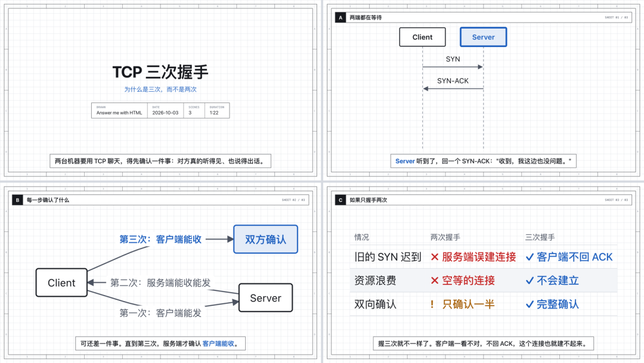Click the caption starting 可还差一件事
Image resolution: width=644 pixels, height=363 pixels.
pyautogui.click(x=160, y=343)
